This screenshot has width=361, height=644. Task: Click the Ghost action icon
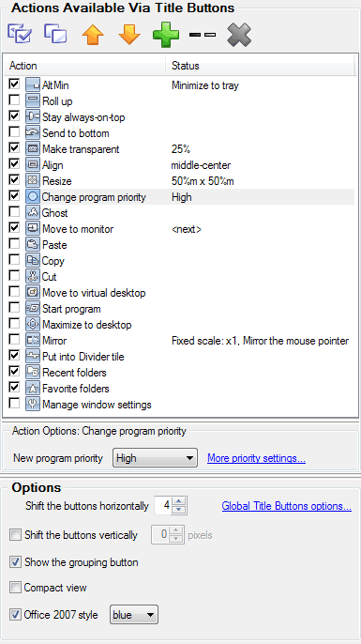33,213
